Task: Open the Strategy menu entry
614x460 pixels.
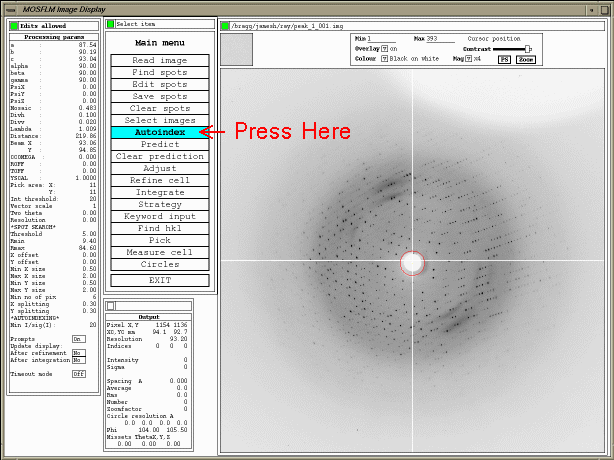Action: pos(160,204)
